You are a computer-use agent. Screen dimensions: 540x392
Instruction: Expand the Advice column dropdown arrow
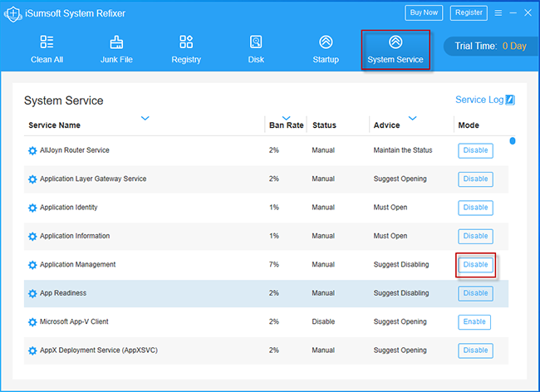coord(412,119)
